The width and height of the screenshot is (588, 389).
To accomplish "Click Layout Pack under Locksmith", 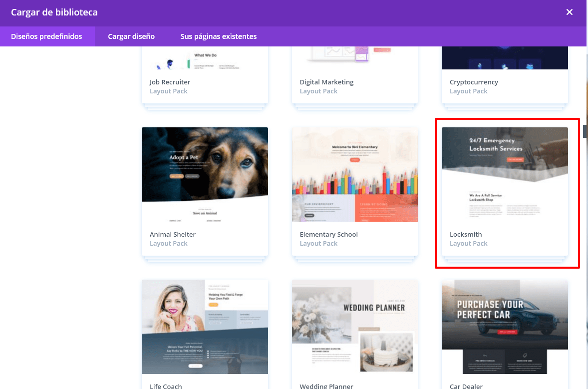I will [468, 244].
